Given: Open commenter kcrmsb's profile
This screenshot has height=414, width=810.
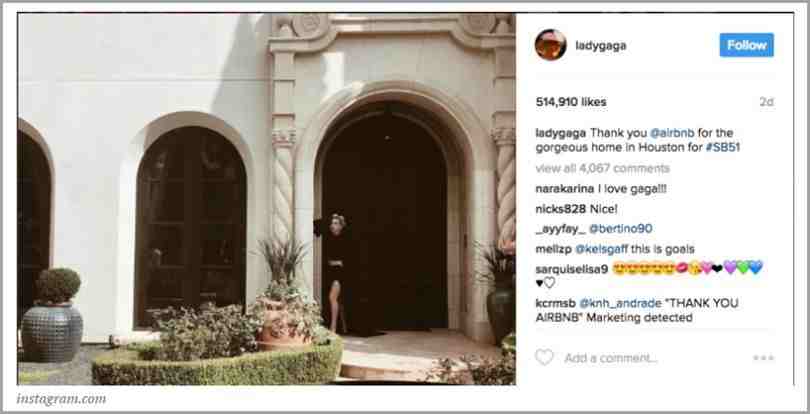Looking at the screenshot, I should tap(555, 303).
